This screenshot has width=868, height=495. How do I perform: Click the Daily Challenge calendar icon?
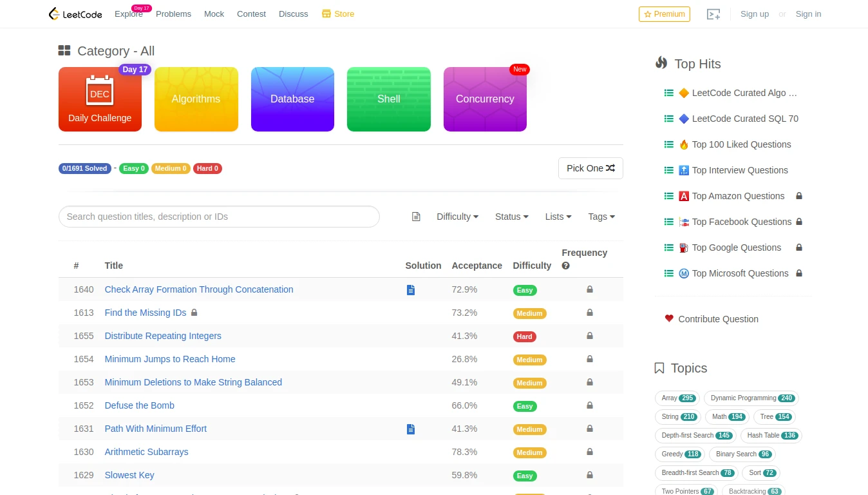click(100, 90)
